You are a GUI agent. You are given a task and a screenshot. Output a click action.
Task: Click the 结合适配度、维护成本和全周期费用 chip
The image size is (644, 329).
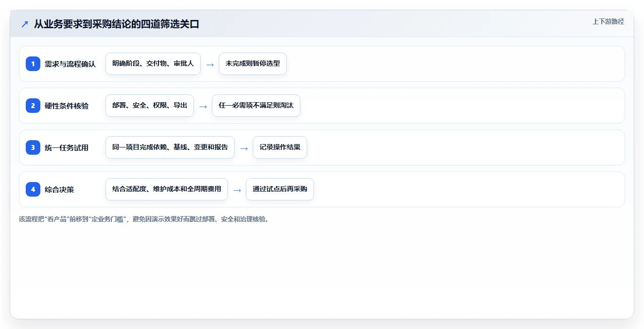(167, 189)
